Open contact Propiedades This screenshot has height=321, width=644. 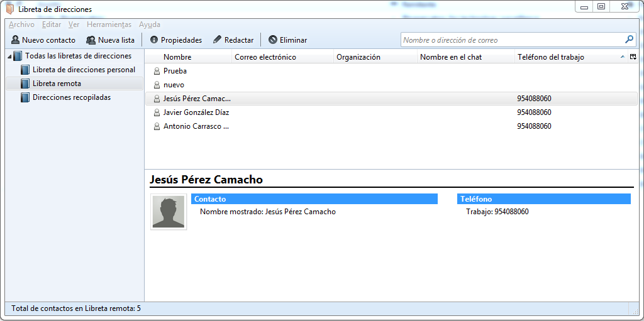point(176,40)
